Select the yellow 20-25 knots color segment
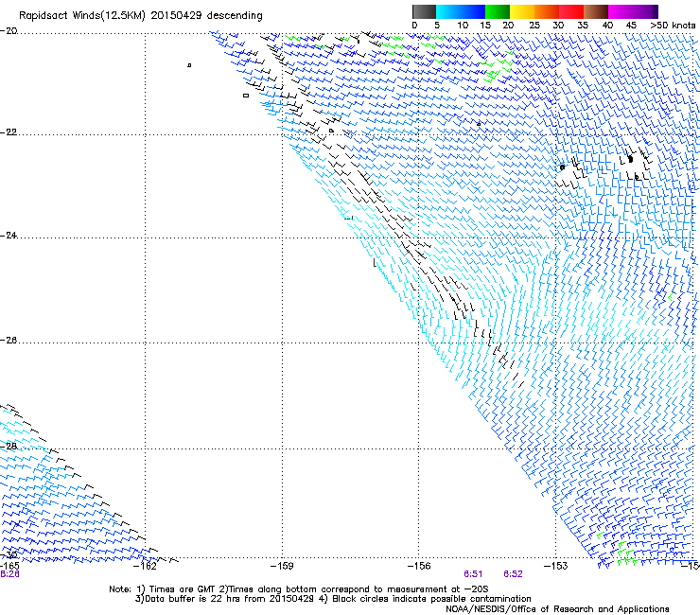 click(x=521, y=11)
